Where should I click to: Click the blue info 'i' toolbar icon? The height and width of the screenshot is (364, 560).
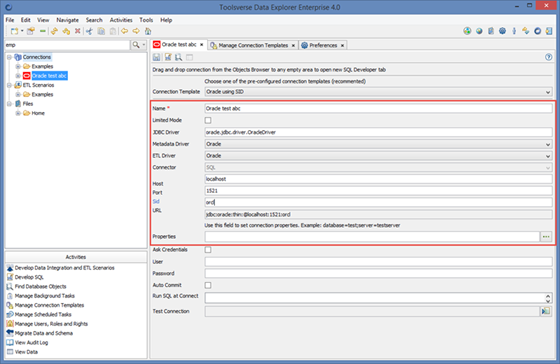point(514,31)
